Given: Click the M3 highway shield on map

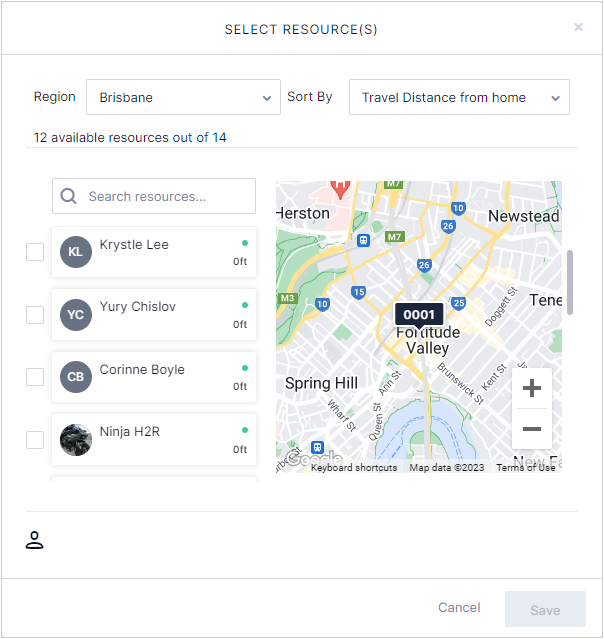Looking at the screenshot, I should click(x=287, y=298).
